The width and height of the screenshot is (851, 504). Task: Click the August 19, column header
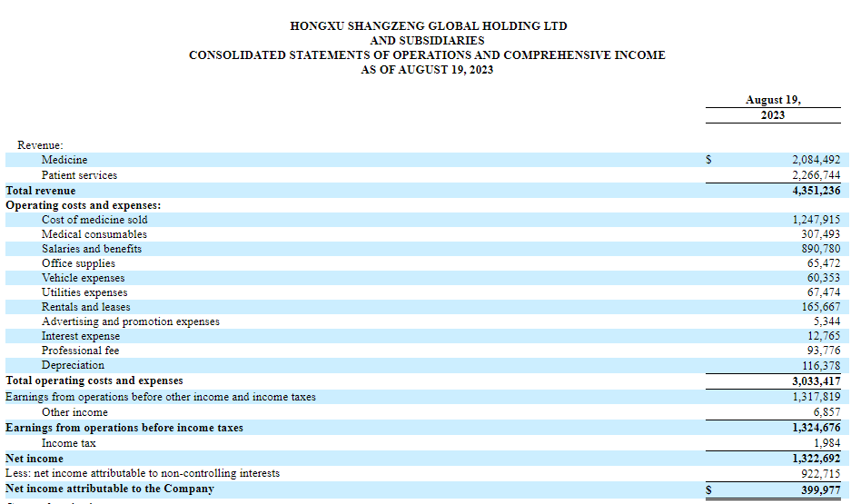[773, 100]
